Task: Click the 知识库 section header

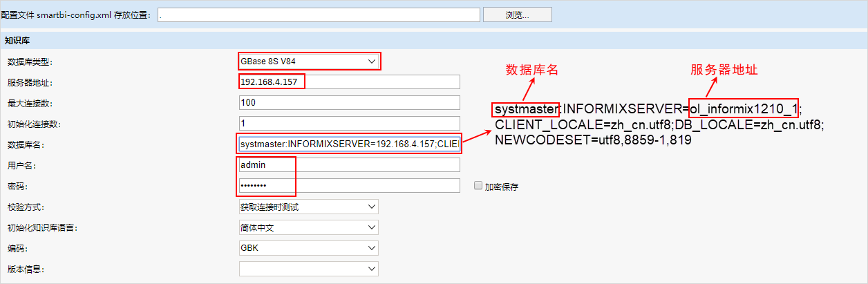Action: click(434, 40)
